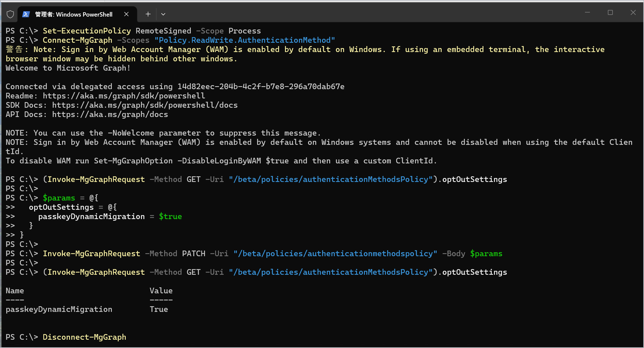Click the Name column header
644x348 pixels.
coord(15,291)
